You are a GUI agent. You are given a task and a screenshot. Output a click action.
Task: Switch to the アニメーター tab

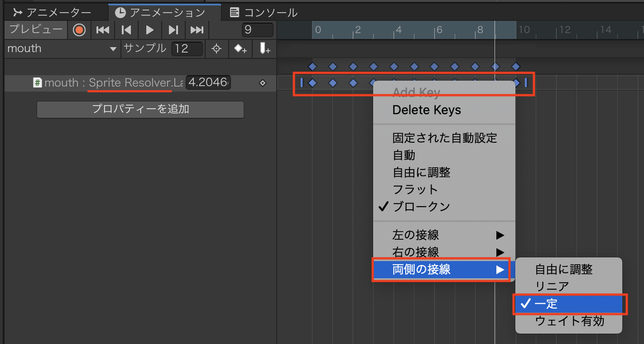pyautogui.click(x=53, y=12)
